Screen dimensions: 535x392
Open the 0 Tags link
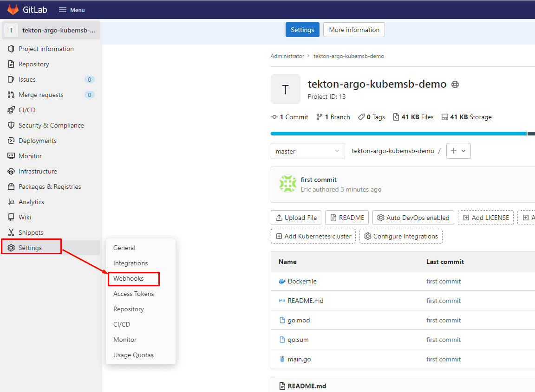(x=371, y=117)
